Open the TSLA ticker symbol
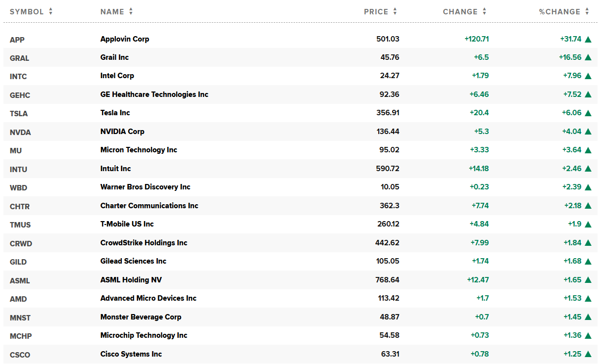 [19, 114]
